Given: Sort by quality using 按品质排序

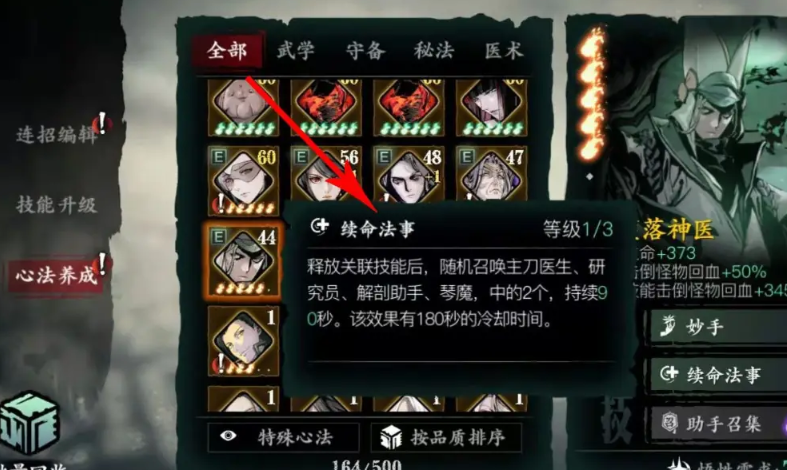Looking at the screenshot, I should point(446,437).
